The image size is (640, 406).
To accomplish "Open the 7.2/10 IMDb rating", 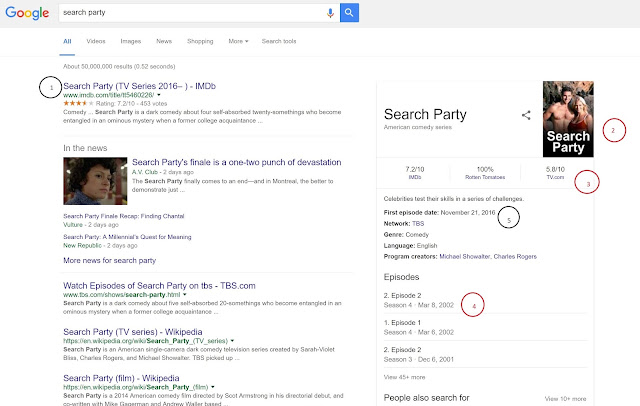I will click(x=415, y=173).
